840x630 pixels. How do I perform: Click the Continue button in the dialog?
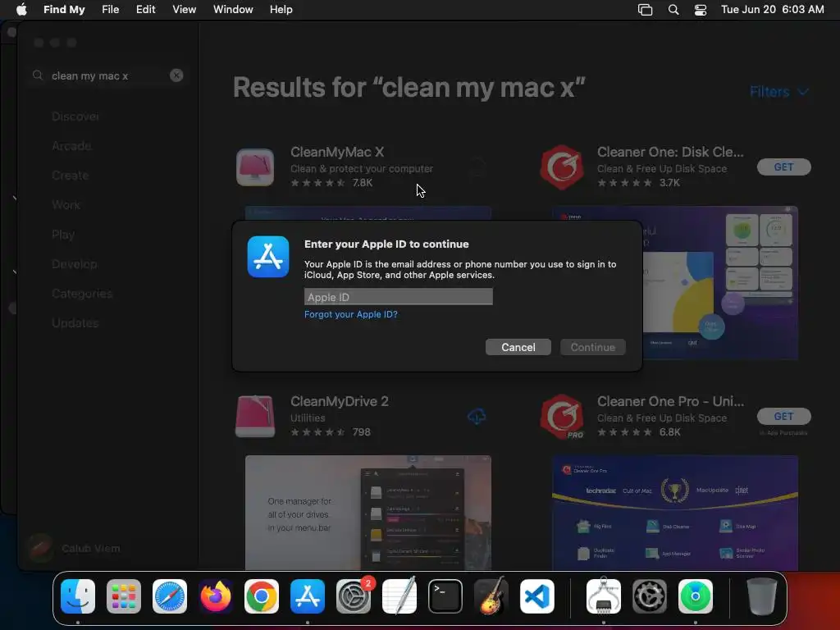(x=592, y=347)
